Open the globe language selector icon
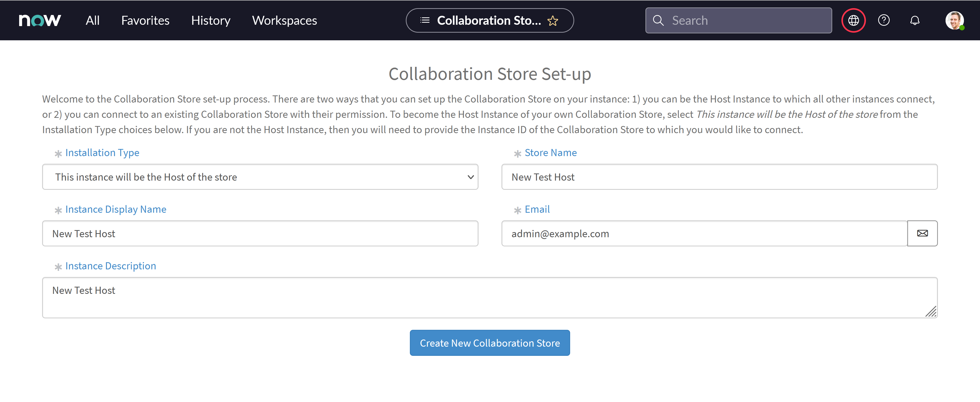This screenshot has width=980, height=402. [x=853, y=20]
